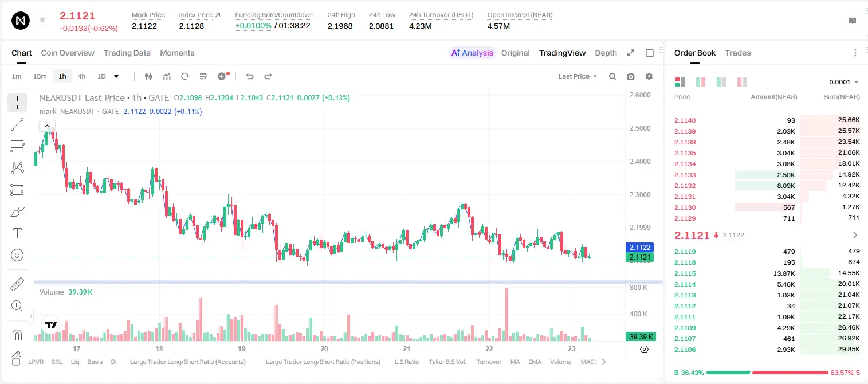Expand the timeframe options dropdown arrow

(x=116, y=76)
